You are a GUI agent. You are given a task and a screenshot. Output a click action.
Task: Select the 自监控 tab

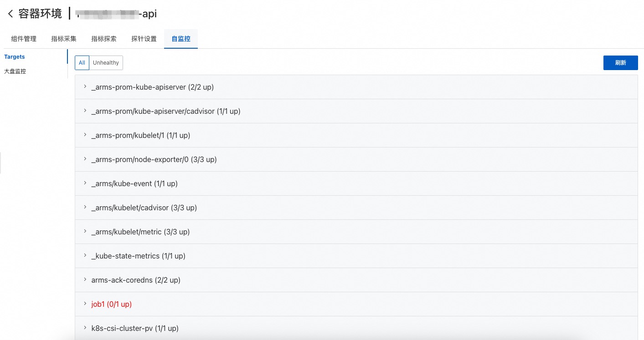pos(181,39)
